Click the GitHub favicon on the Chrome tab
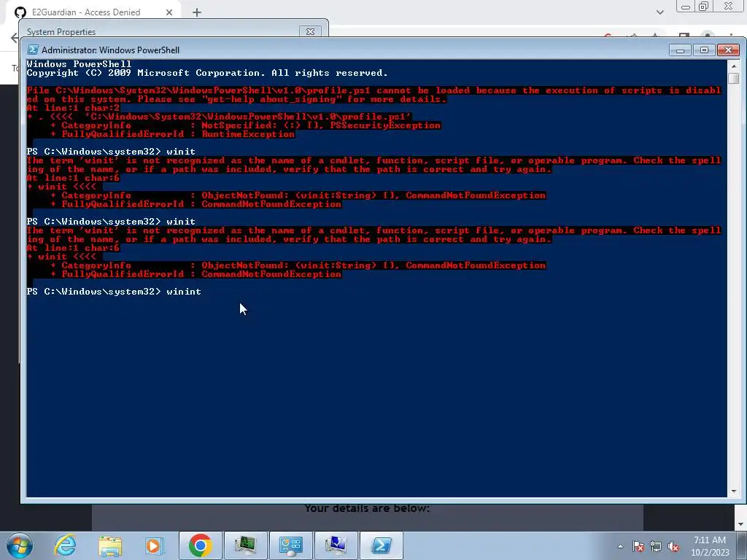This screenshot has height=560, width=747. [x=20, y=12]
